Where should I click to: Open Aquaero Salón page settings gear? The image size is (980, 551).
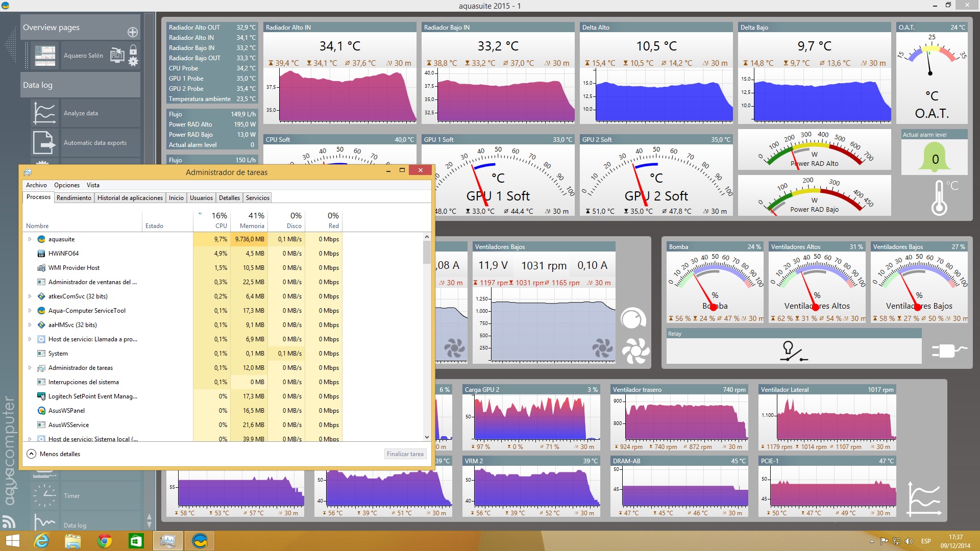pos(133,62)
